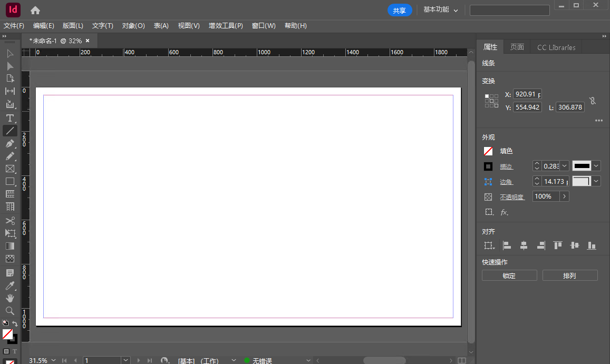Open the 基本功能 workspace dropdown
This screenshot has height=364, width=610.
click(x=440, y=9)
